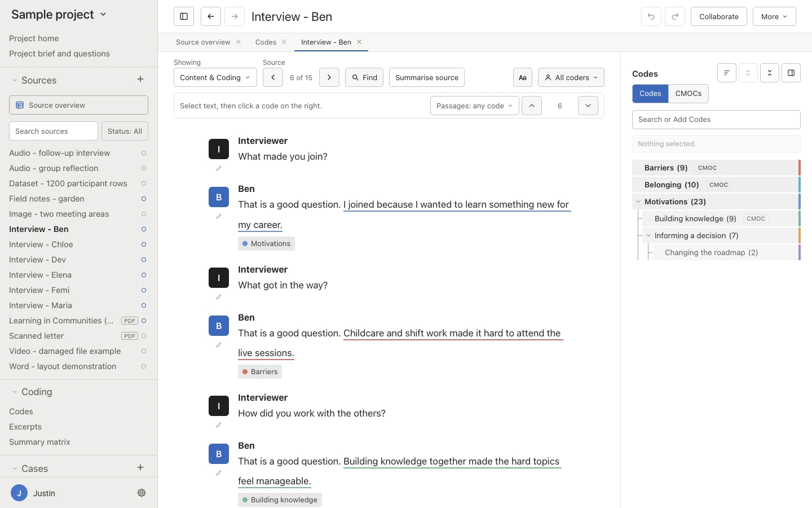The height and width of the screenshot is (508, 812).
Task: Open Summary matrix
Action: click(39, 442)
